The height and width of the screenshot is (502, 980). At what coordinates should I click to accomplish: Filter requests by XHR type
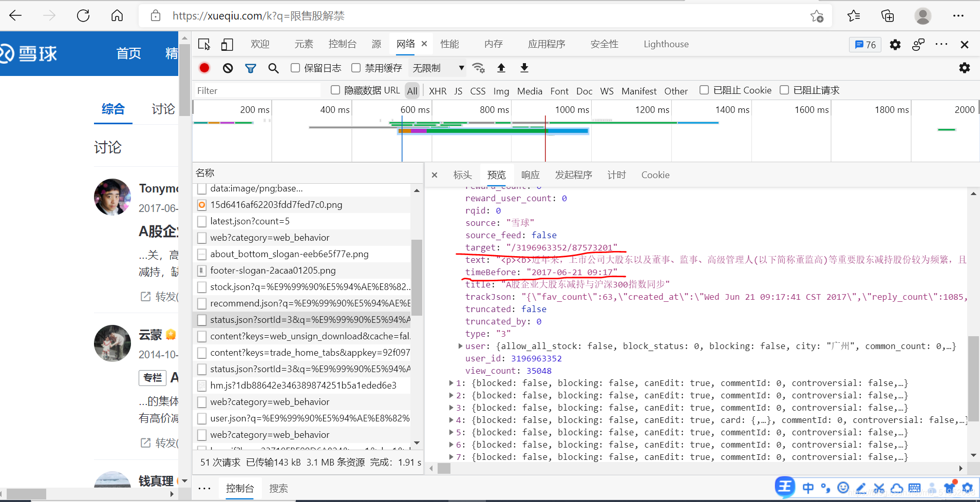(x=438, y=91)
